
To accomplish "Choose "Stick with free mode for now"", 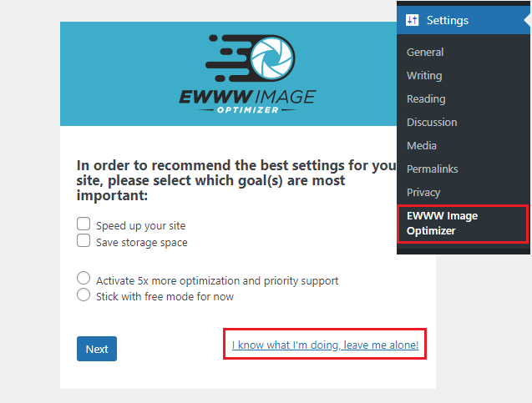I will [x=84, y=295].
